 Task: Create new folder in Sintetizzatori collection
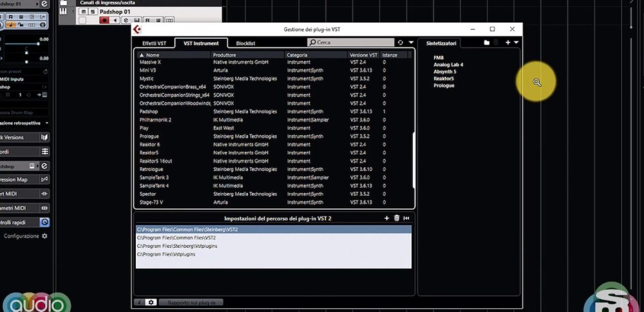487,42
